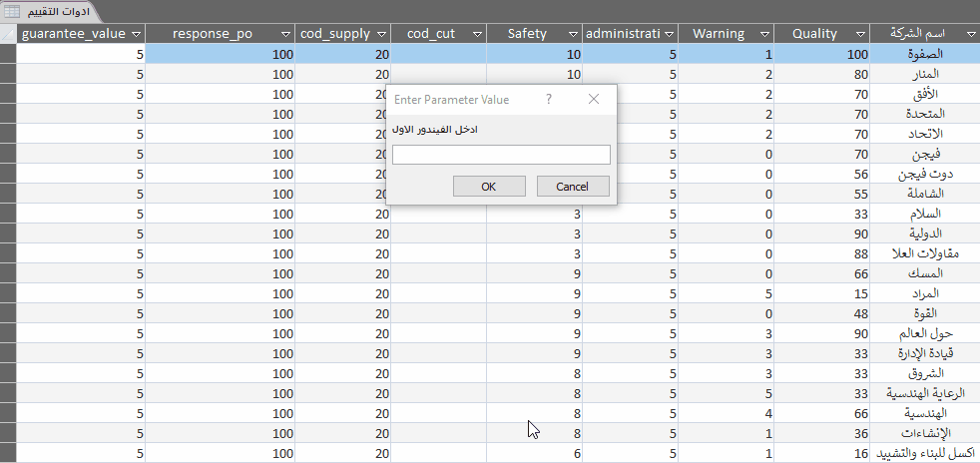The width and height of the screenshot is (980, 463).
Task: Click Cancel in the parameter dialog
Action: click(572, 187)
